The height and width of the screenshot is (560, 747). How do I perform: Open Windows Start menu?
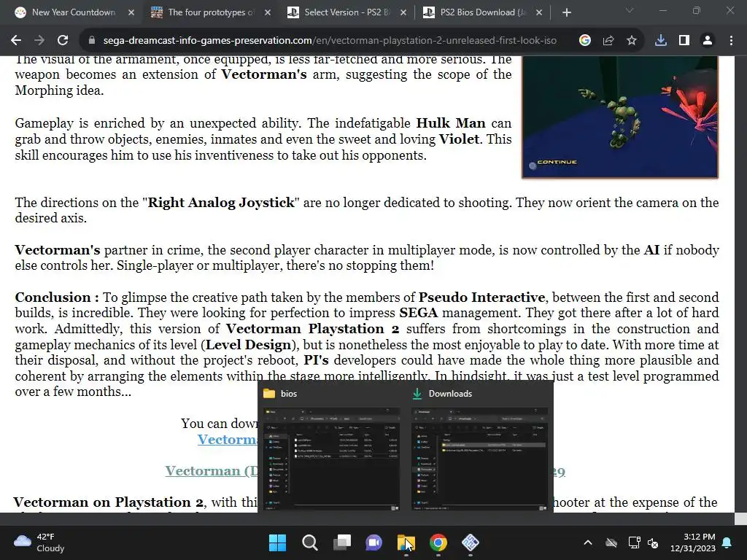pos(277,542)
